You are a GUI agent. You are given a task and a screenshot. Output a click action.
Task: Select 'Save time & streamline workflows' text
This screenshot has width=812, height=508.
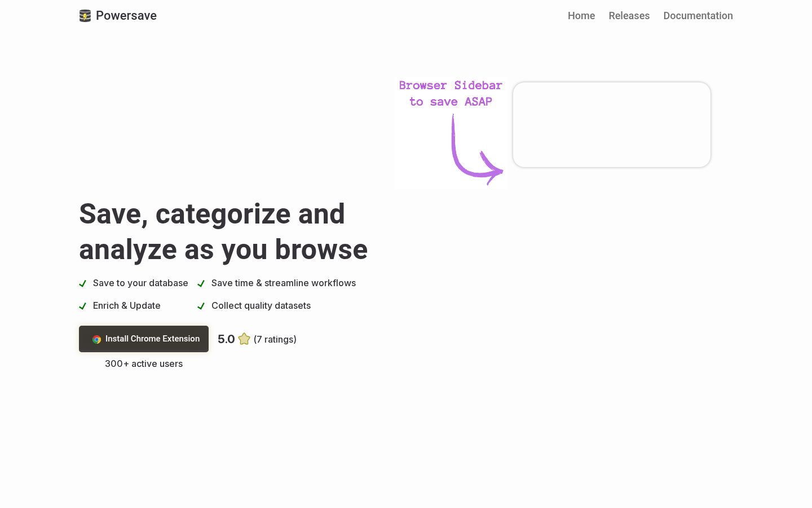click(284, 283)
